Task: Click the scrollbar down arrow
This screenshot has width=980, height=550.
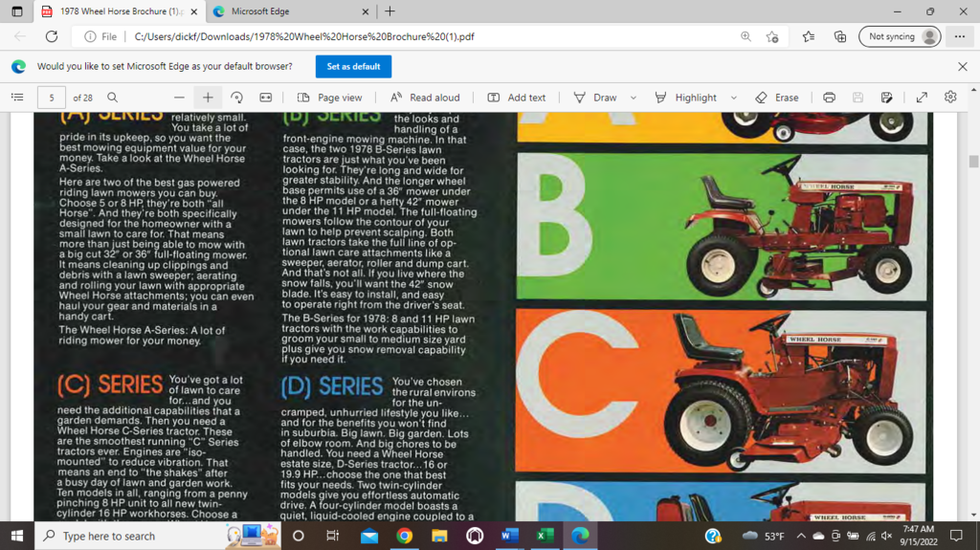Action: [x=973, y=515]
